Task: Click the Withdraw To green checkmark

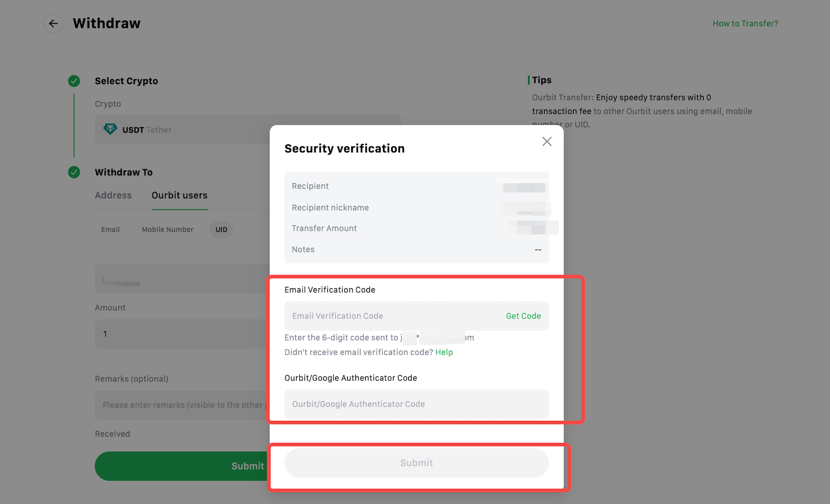Action: pyautogui.click(x=74, y=172)
